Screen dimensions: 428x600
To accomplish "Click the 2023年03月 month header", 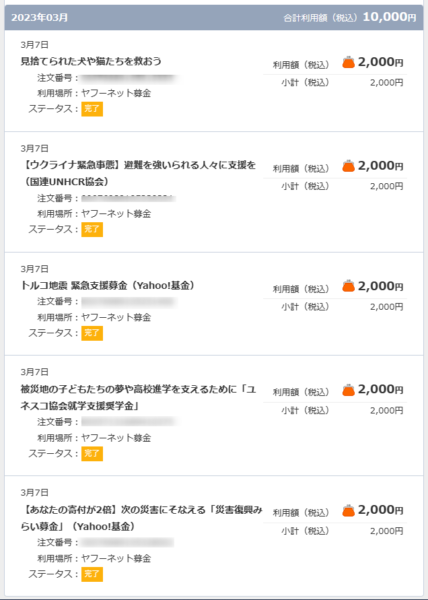I will [x=40, y=18].
